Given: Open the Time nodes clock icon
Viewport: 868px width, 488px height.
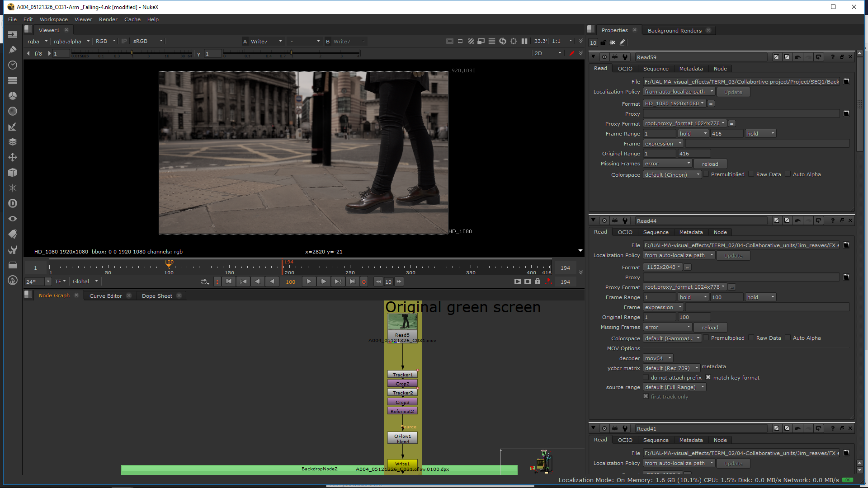Looking at the screenshot, I should 13,65.
